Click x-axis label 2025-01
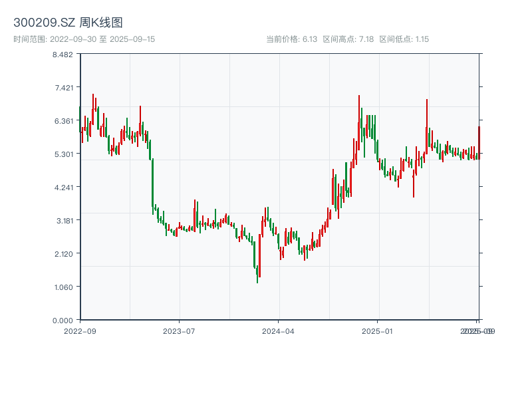Viewport: 532px width, 399px height. click(x=377, y=331)
